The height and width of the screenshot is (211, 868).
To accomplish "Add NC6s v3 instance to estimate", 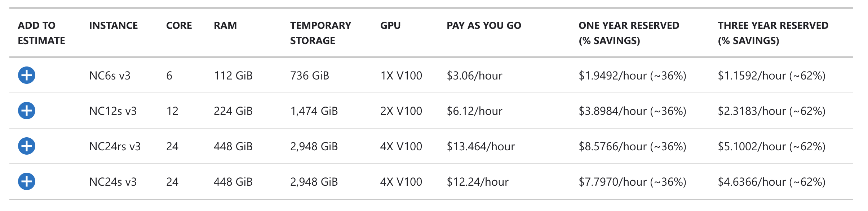I will click(x=27, y=75).
